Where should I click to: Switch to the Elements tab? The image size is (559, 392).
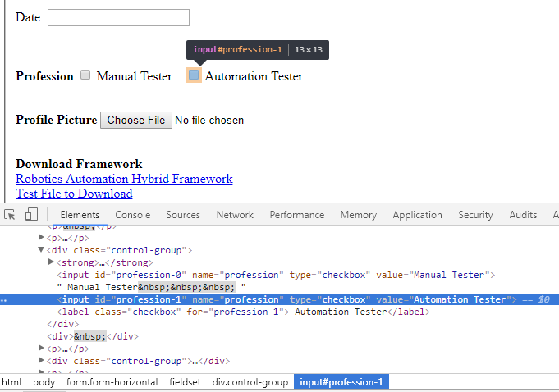[80, 215]
